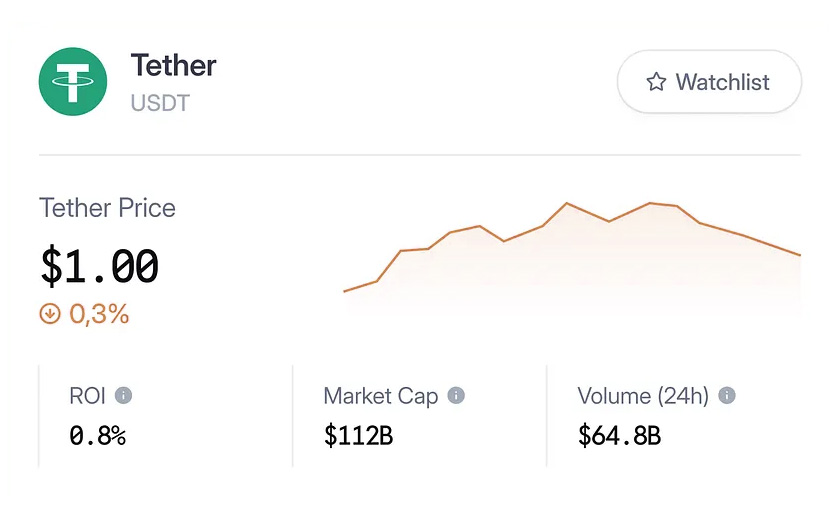This screenshot has width=837, height=517.
Task: Click the star icon in Watchlist button
Action: [656, 82]
